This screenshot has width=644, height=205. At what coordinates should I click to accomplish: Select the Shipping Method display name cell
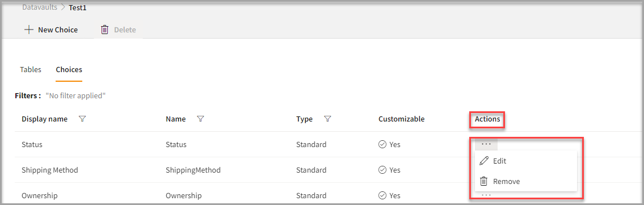click(50, 170)
